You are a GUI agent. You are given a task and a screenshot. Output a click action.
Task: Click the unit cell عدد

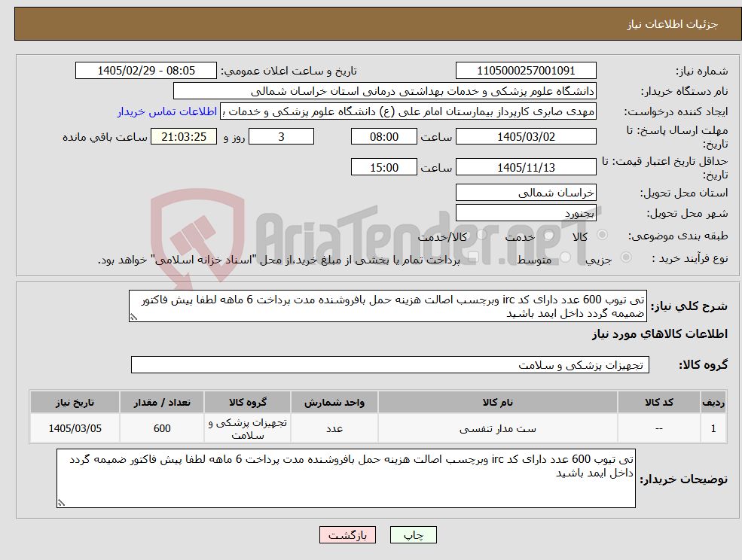point(334,428)
